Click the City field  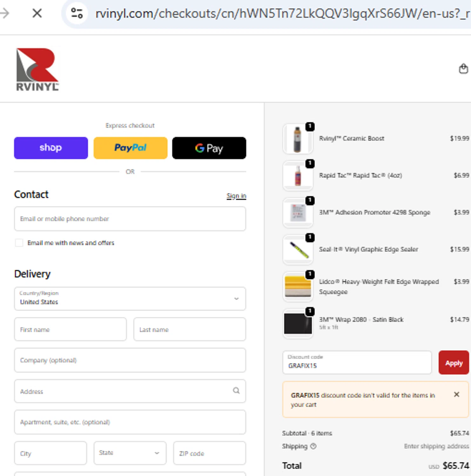point(50,453)
